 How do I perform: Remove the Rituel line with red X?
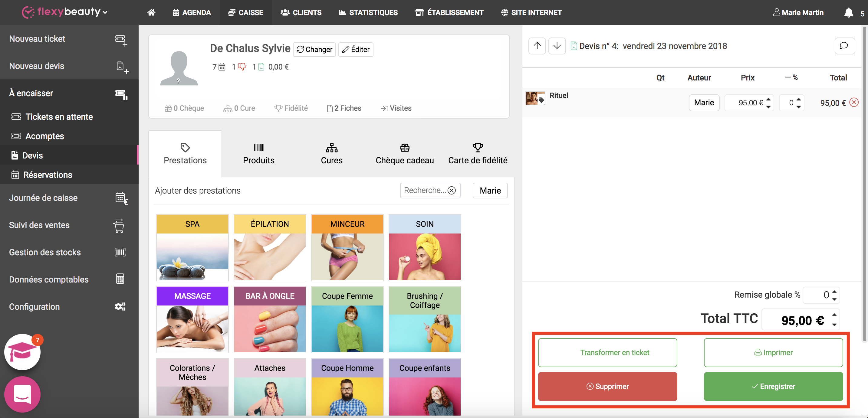(x=853, y=103)
